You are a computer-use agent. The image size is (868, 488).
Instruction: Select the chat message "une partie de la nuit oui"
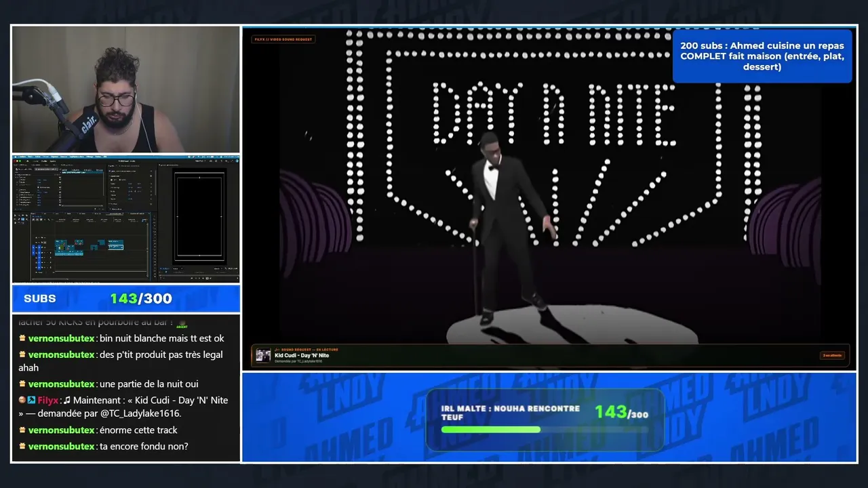[x=149, y=384]
